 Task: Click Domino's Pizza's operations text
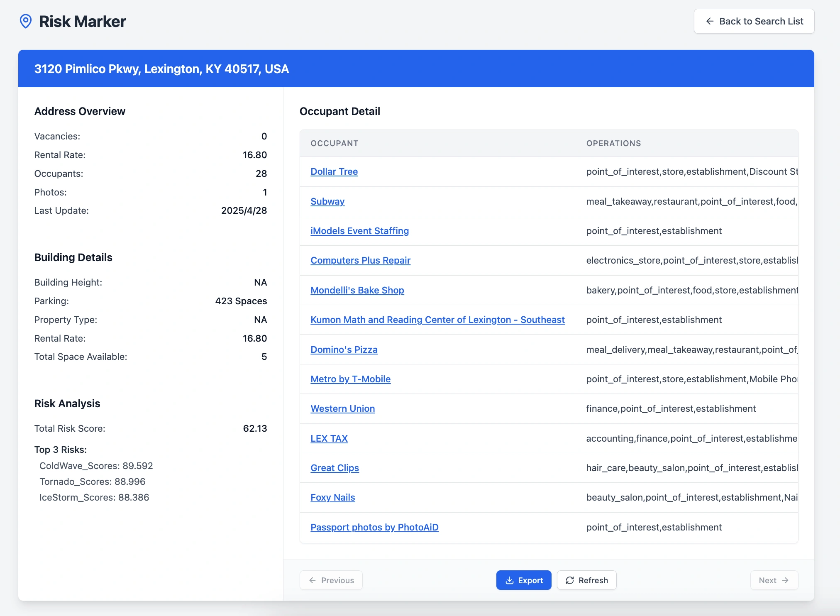coord(692,350)
